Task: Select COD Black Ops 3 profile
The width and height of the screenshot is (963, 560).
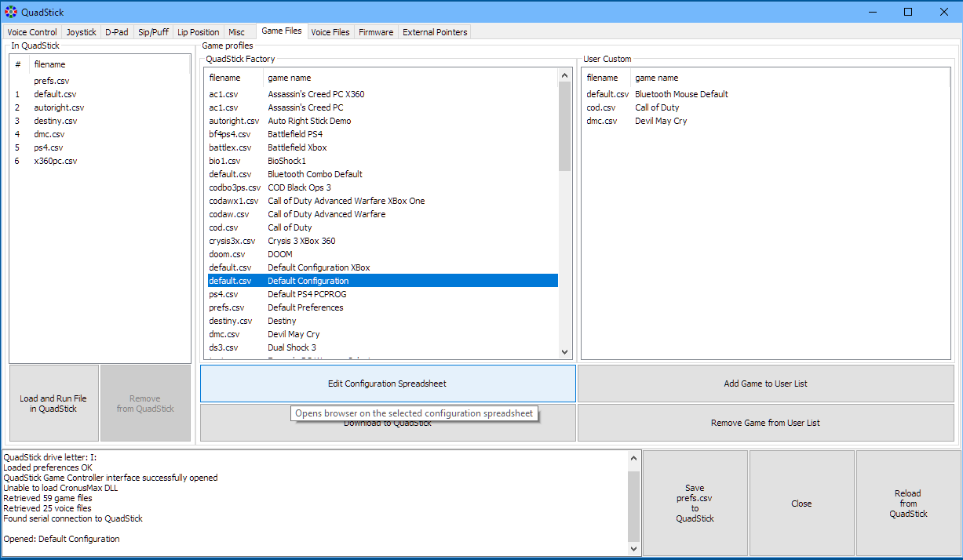Action: tap(382, 187)
